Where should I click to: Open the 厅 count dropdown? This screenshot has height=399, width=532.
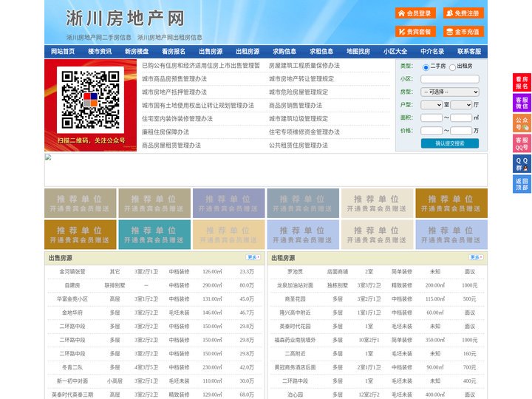click(461, 105)
